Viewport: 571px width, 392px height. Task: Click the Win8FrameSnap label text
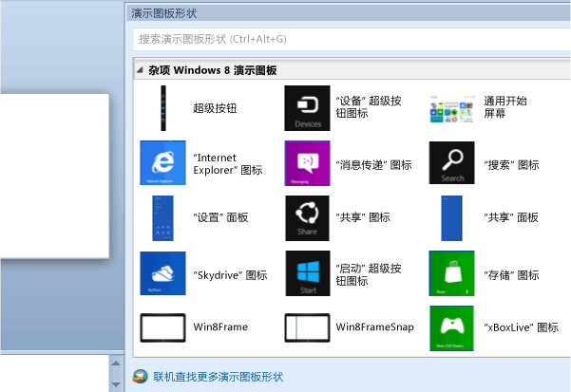[374, 327]
